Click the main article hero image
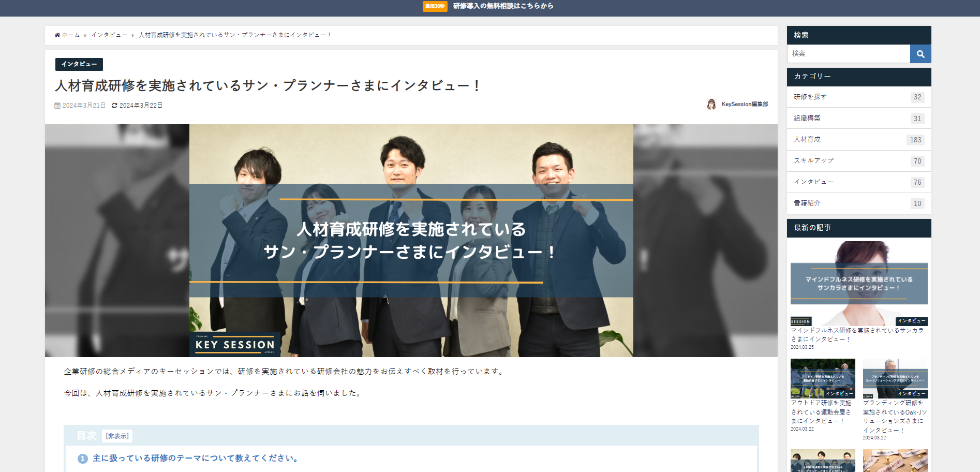The image size is (980, 472). (x=411, y=241)
